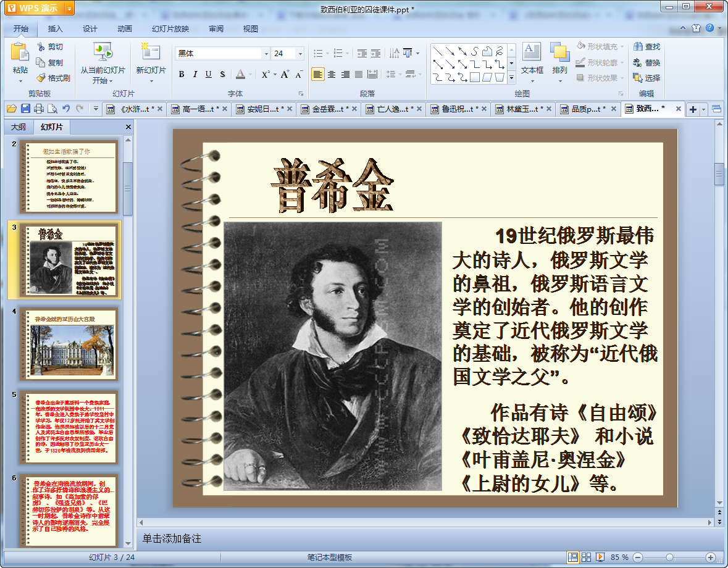
Task: Open the Slide Show (幻灯片放映) ribbon tab
Action: tap(170, 29)
